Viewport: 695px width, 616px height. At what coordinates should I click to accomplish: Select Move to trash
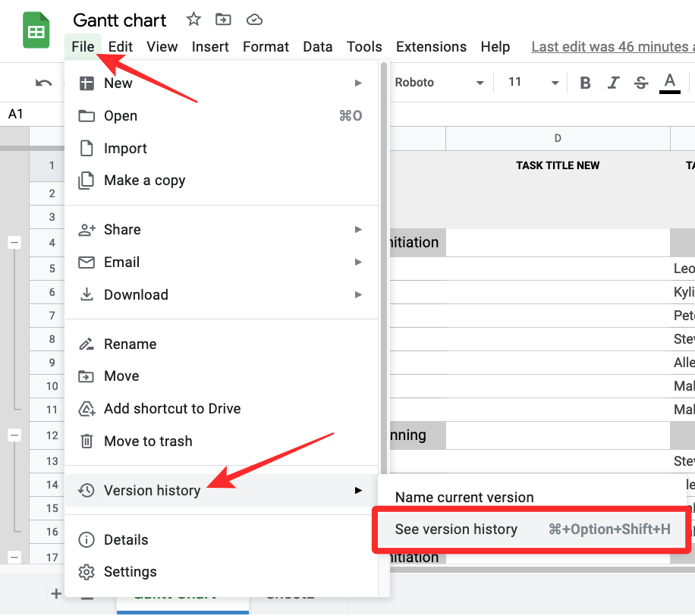point(222,441)
